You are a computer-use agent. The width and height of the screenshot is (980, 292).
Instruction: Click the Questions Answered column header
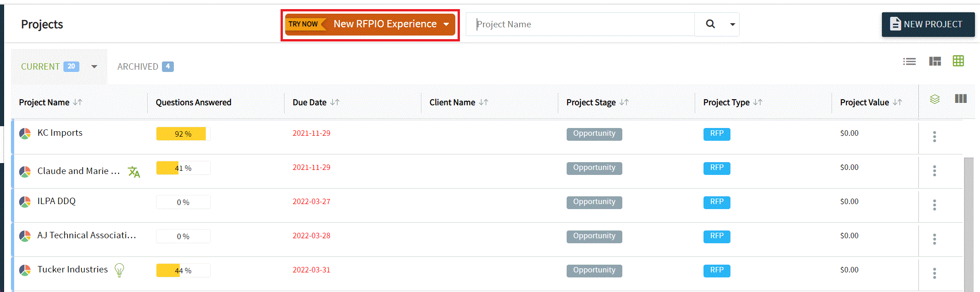tap(193, 102)
